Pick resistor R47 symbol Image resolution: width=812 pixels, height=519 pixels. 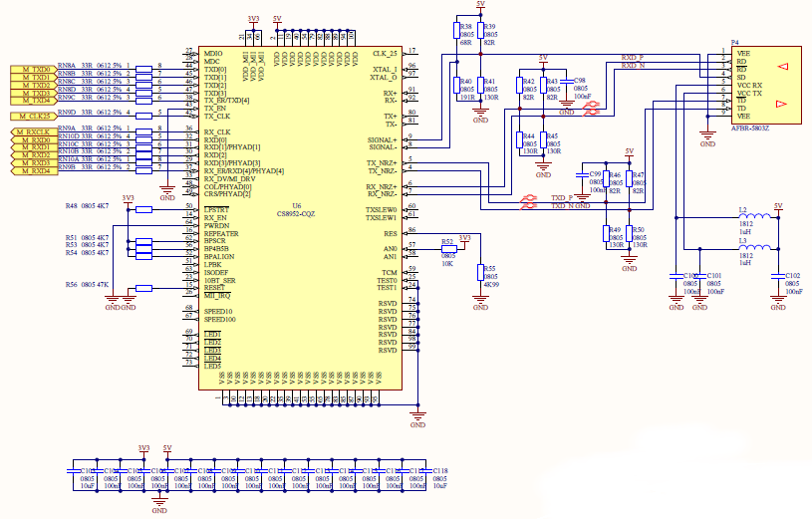click(x=630, y=179)
